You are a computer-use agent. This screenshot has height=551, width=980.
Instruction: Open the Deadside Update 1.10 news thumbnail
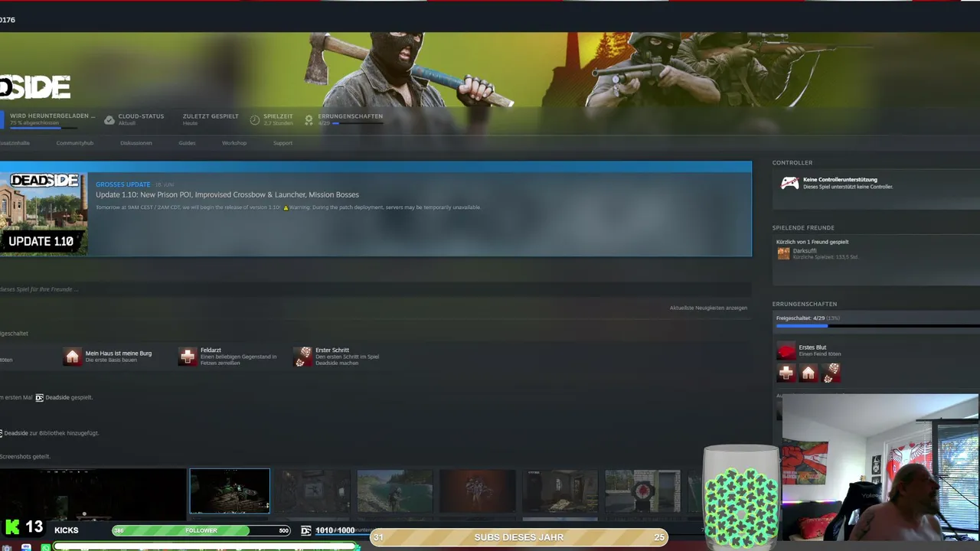[44, 214]
